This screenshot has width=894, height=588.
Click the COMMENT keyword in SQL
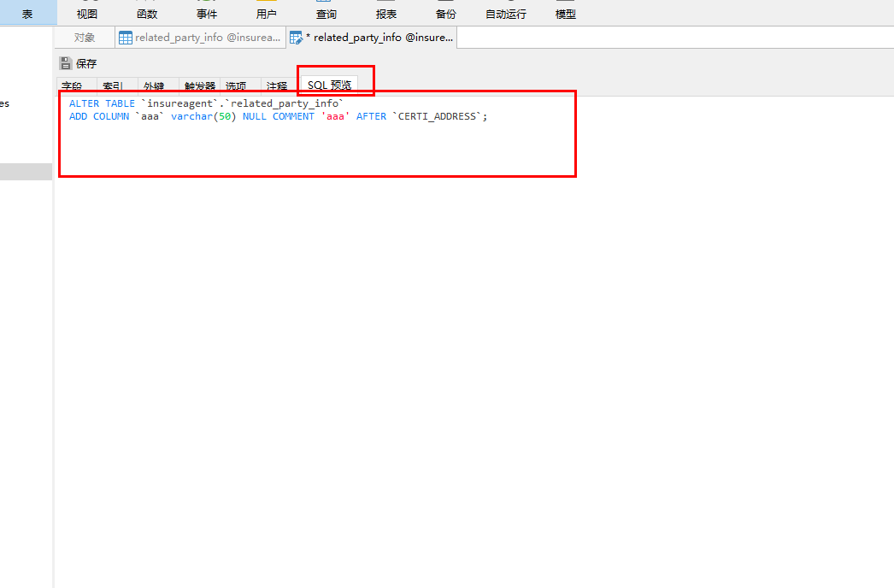click(x=293, y=116)
